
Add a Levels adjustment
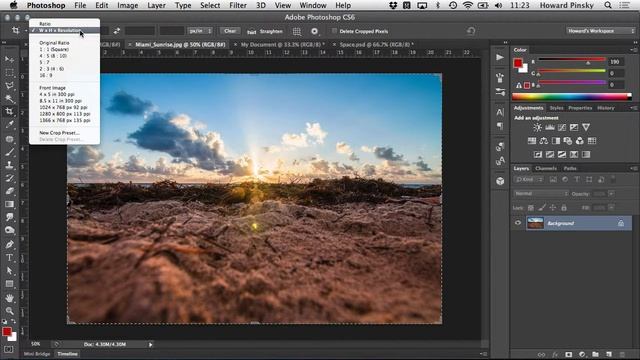(x=549, y=127)
